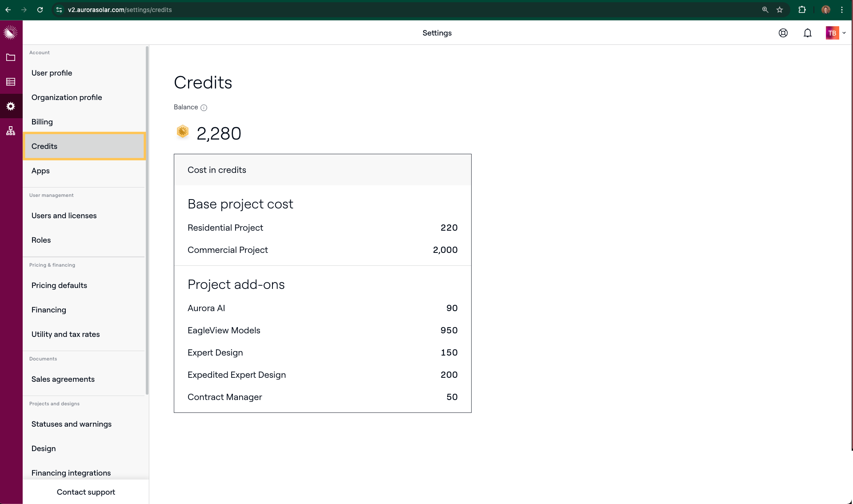Bookmark this page with star icon
The width and height of the screenshot is (853, 504).
780,10
